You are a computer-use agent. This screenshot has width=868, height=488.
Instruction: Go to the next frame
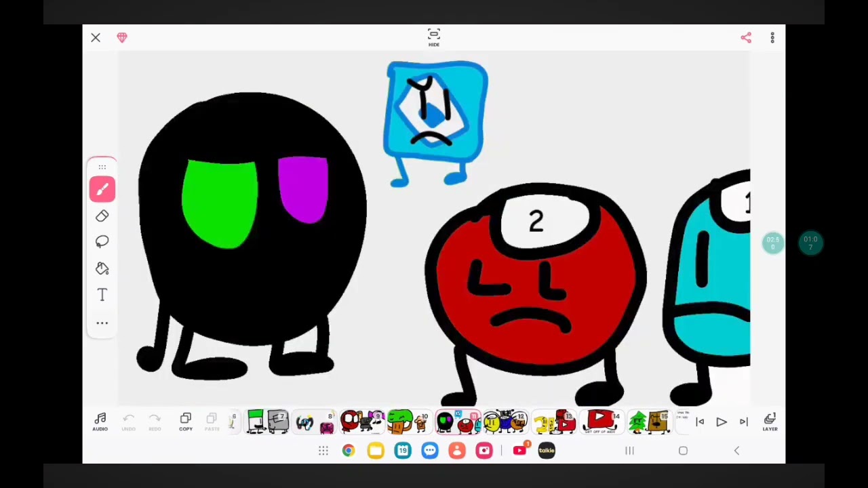click(743, 422)
